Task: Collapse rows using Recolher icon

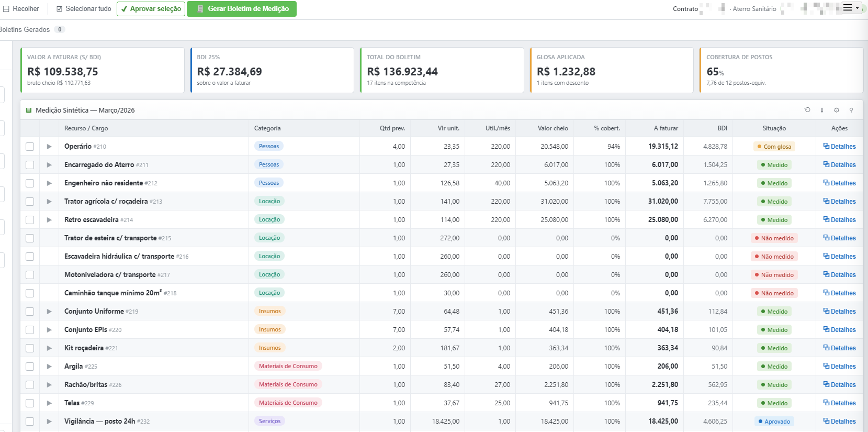Action: click(x=6, y=9)
